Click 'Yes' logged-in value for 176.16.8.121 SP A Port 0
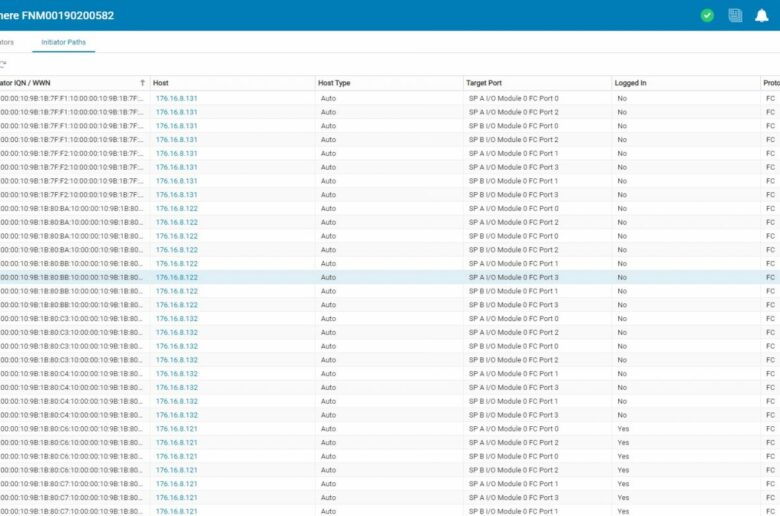Viewport: 780px width, 516px height. pos(623,429)
